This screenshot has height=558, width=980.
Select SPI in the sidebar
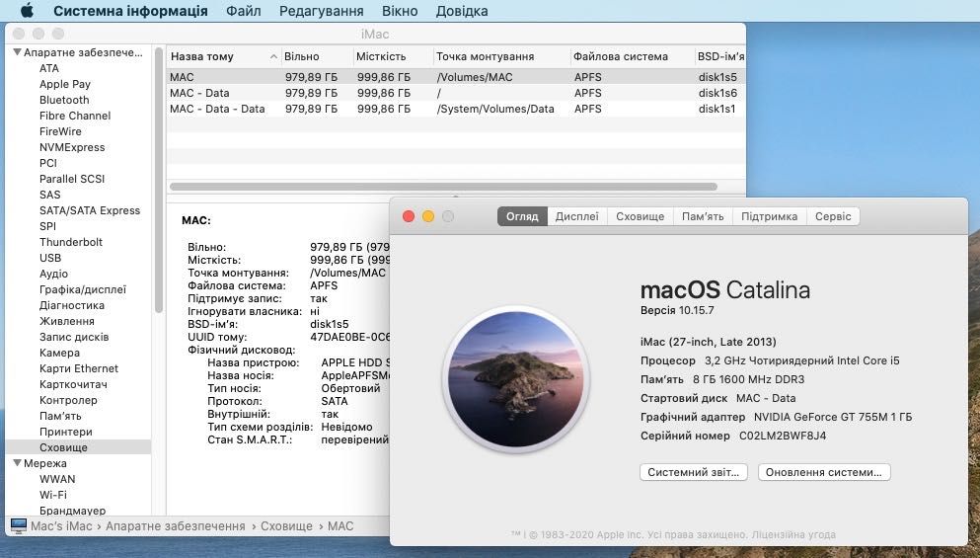pos(47,226)
